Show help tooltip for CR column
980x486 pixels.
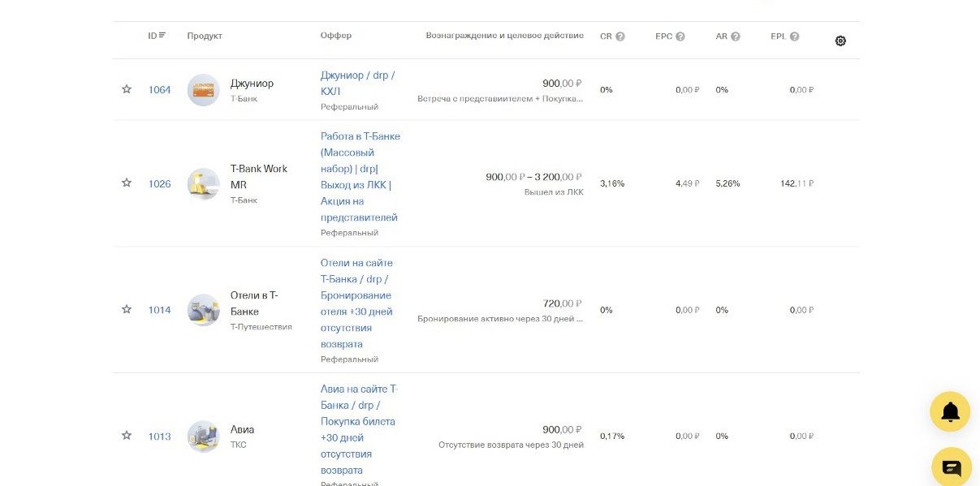620,37
